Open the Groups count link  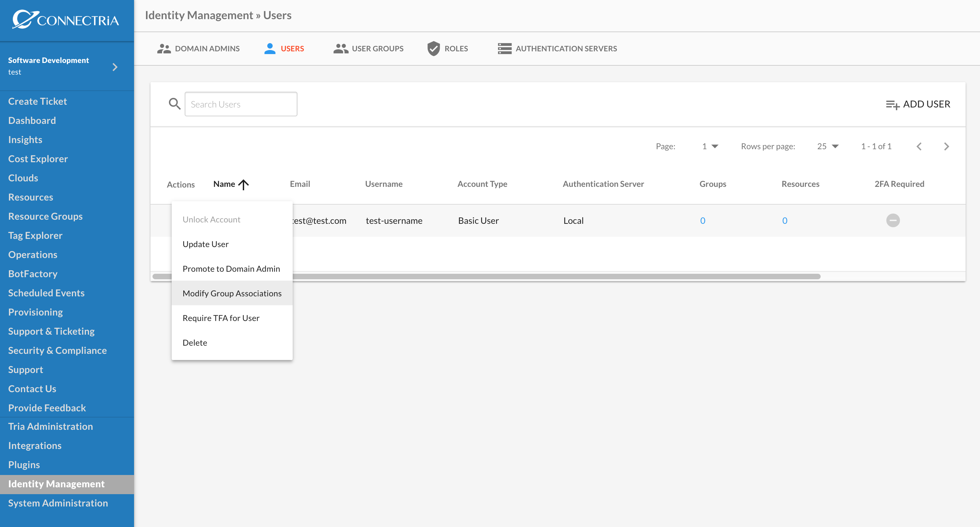click(x=703, y=220)
